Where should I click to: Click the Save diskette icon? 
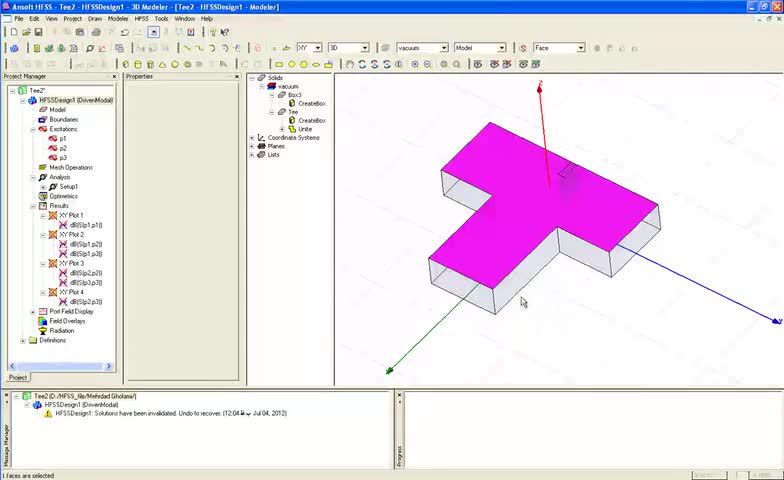38,32
